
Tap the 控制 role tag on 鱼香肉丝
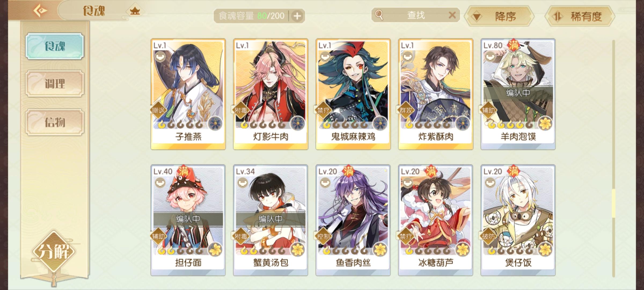point(323,236)
